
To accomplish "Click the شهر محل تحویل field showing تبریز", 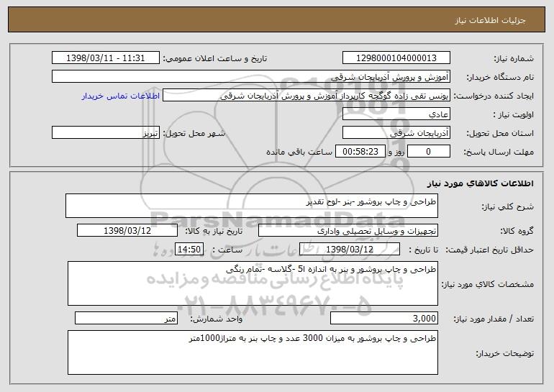I will pyautogui.click(x=106, y=133).
